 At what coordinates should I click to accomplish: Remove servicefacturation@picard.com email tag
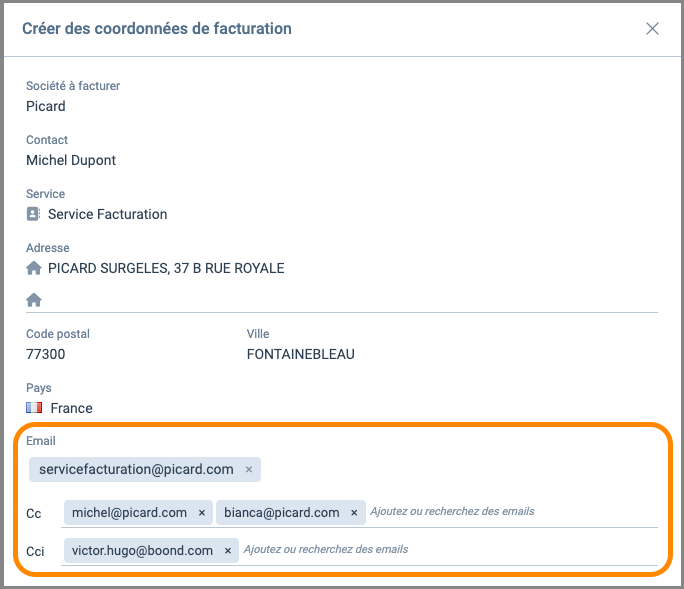(249, 469)
